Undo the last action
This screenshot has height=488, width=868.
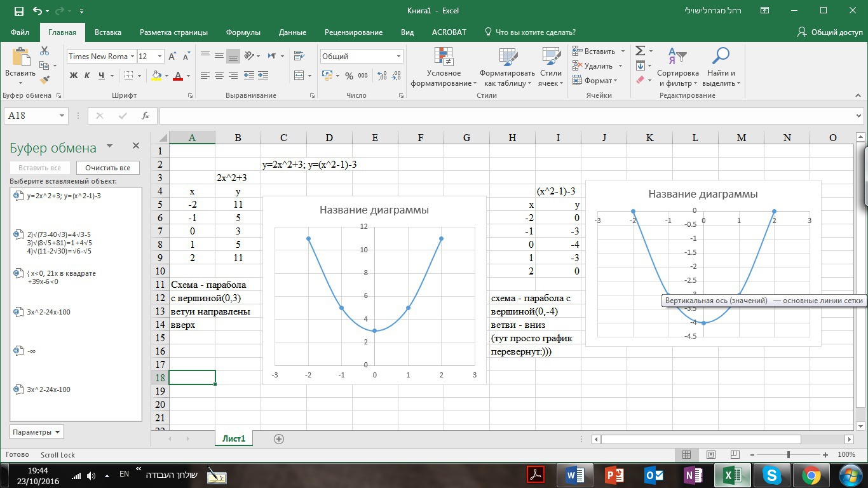tap(37, 11)
